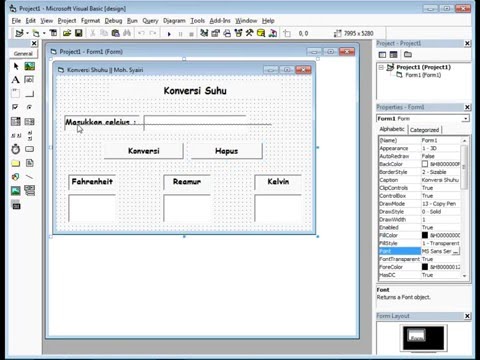Save project with floppy disk icon
480x360 pixels.
[78, 33]
